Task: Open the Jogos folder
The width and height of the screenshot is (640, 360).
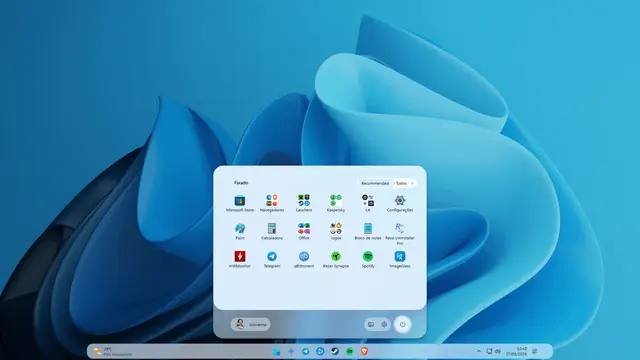Action: (x=336, y=231)
